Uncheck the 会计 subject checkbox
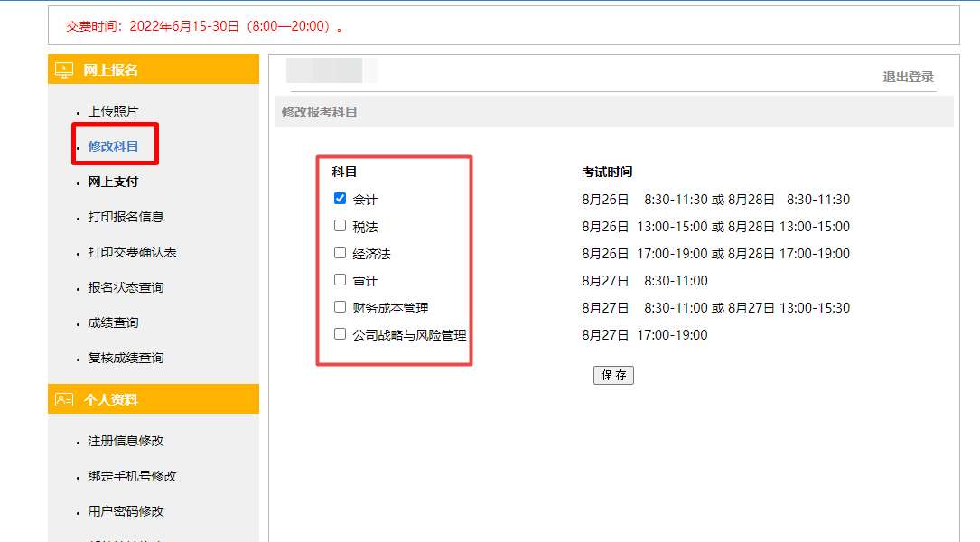The width and height of the screenshot is (980, 542). coord(341,199)
